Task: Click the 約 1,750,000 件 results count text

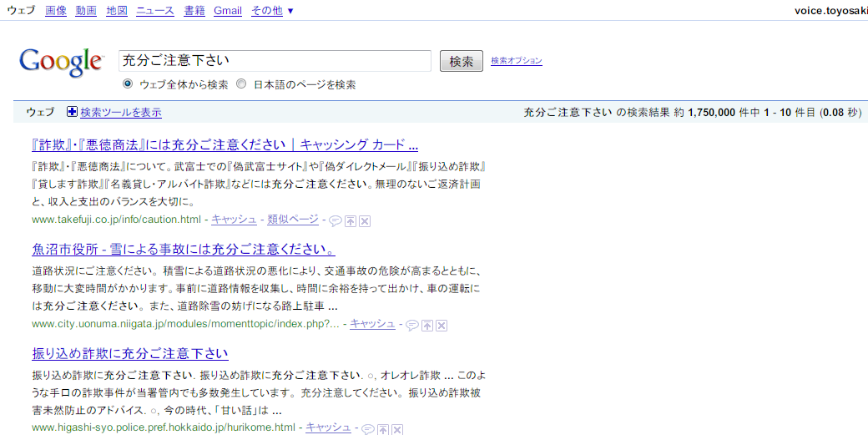Action: coord(711,113)
